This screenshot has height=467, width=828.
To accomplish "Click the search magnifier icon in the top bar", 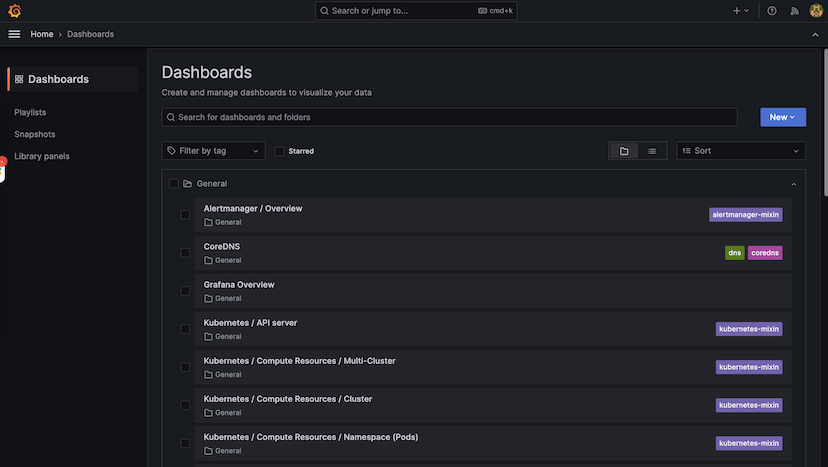I will 324,11.
